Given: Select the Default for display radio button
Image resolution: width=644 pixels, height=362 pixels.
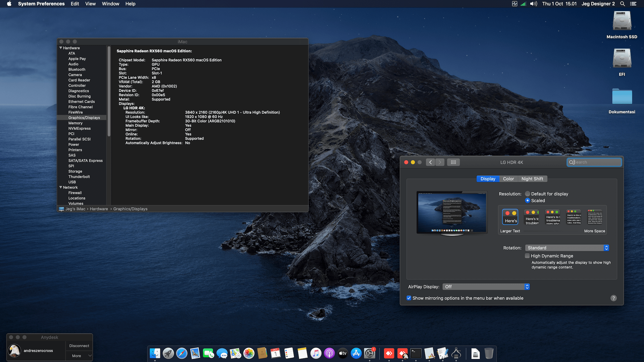Looking at the screenshot, I should click(527, 194).
